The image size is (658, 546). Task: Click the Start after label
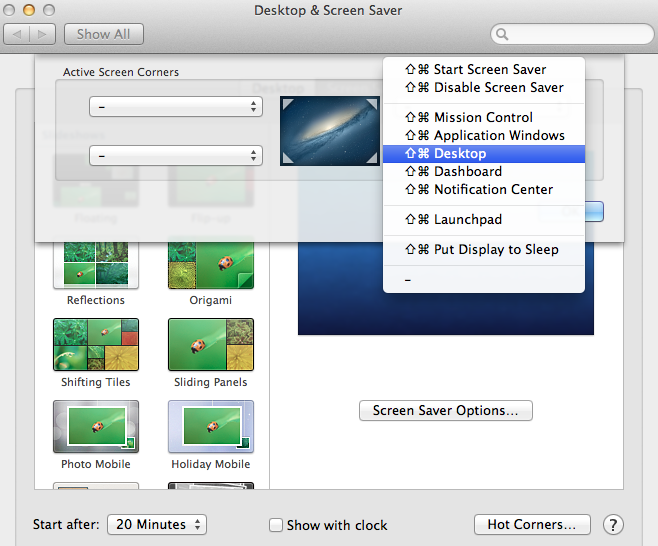click(66, 525)
